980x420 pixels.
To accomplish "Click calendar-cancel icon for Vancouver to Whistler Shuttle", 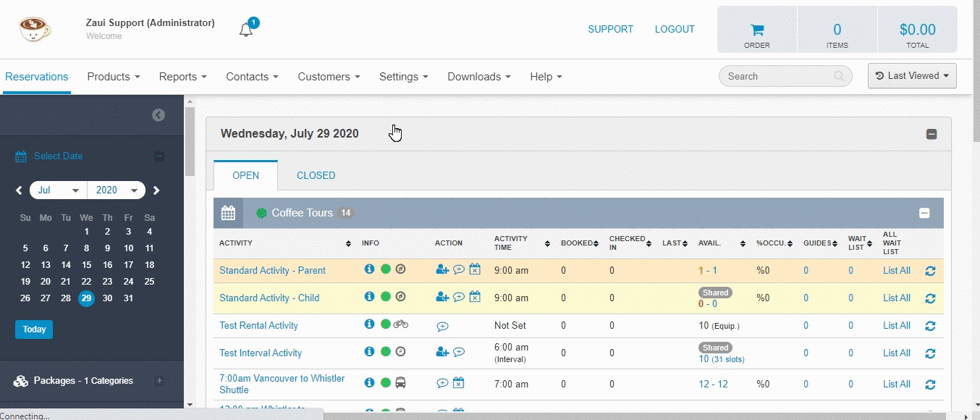I will (458, 384).
